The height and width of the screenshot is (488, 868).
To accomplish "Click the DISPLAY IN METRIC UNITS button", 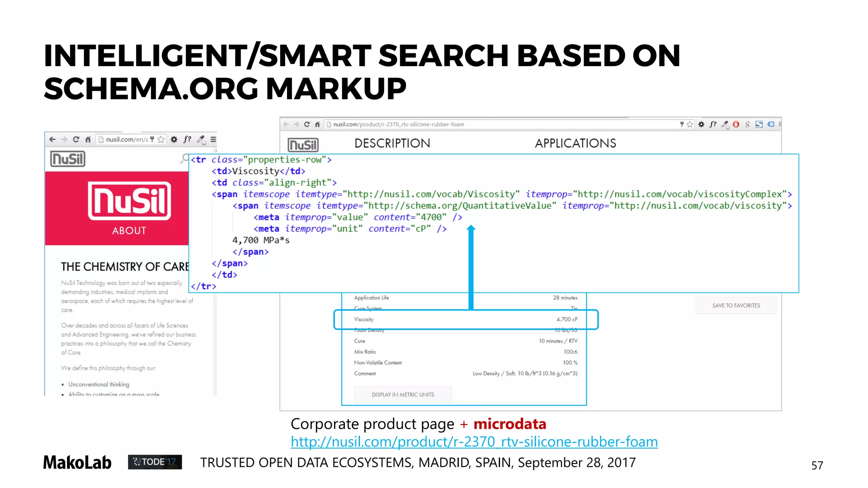I will [403, 394].
